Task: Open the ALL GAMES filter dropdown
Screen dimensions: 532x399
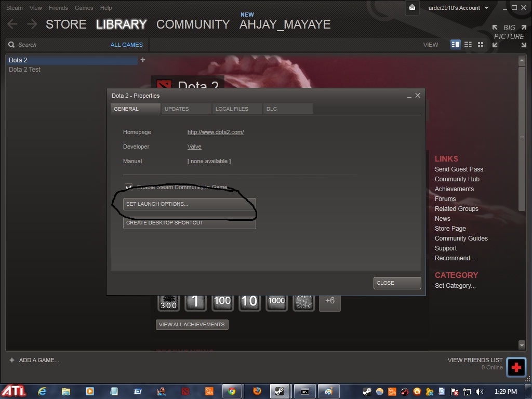Action: [x=127, y=45]
